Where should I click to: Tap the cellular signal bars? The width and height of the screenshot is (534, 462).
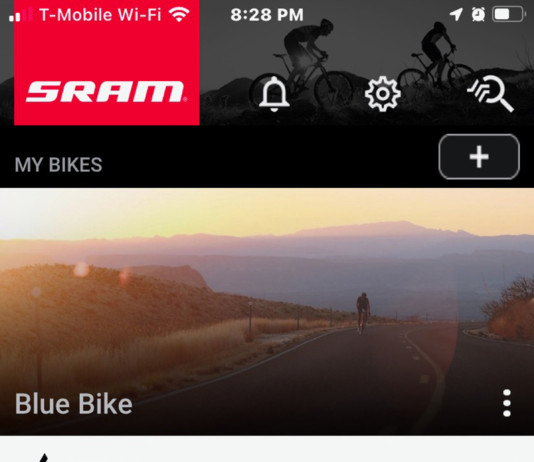click(x=20, y=15)
